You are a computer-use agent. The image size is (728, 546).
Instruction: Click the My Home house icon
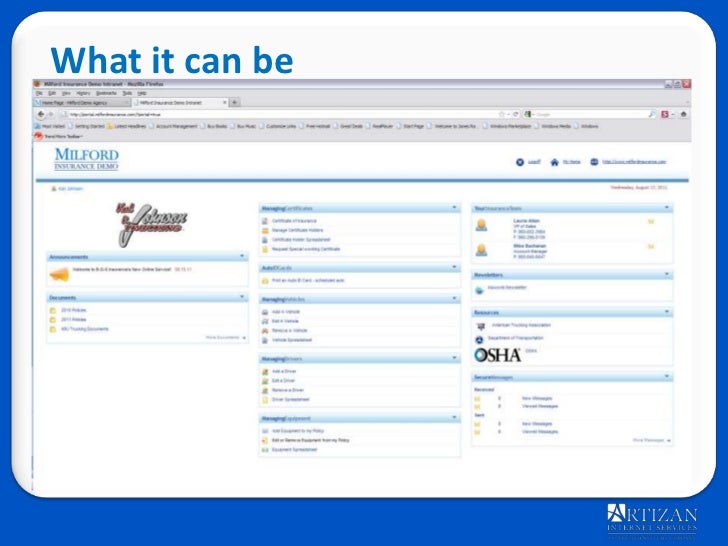[554, 162]
